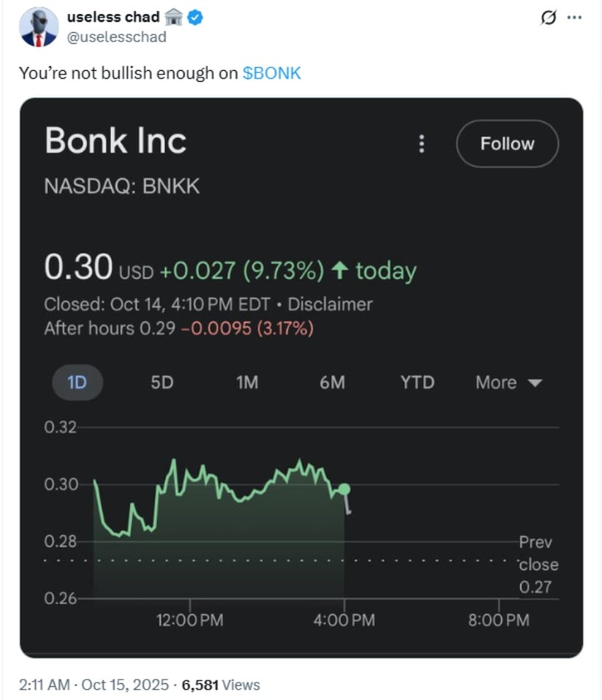Image resolution: width=602 pixels, height=700 pixels.
Task: Show the YTD chart range
Action: point(417,382)
